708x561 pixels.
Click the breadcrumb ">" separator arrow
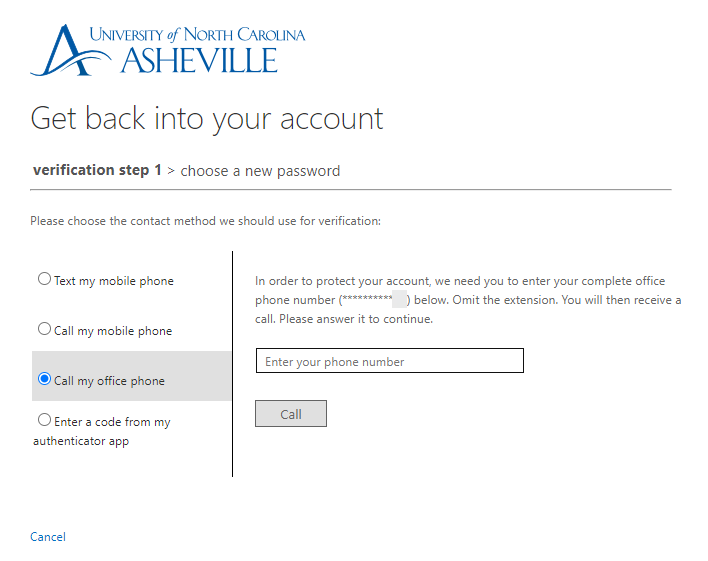pos(171,171)
